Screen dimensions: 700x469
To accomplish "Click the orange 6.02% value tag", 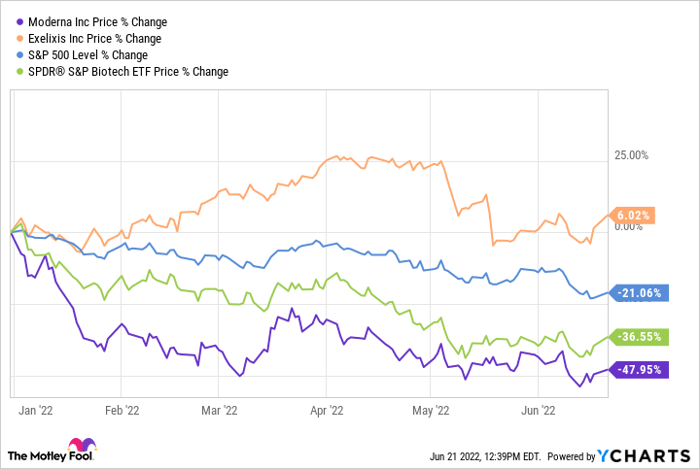I will point(632,215).
